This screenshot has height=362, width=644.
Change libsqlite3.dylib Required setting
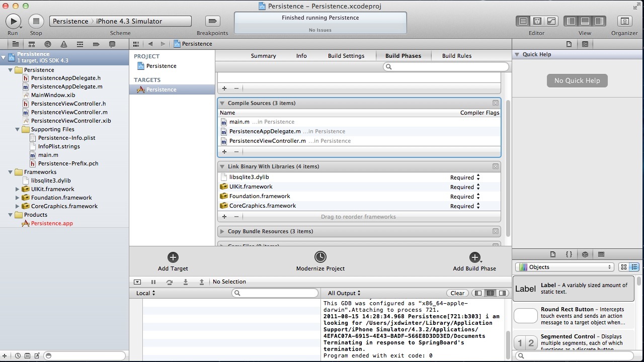pos(465,177)
